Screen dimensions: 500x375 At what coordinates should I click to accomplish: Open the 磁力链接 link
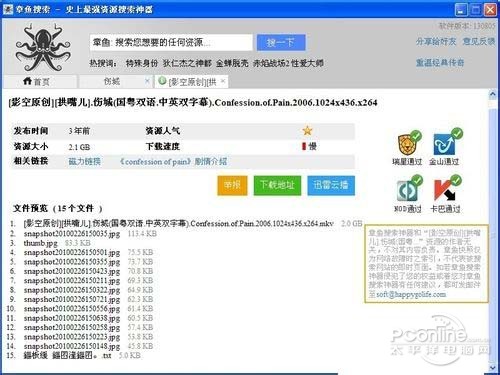click(84, 162)
